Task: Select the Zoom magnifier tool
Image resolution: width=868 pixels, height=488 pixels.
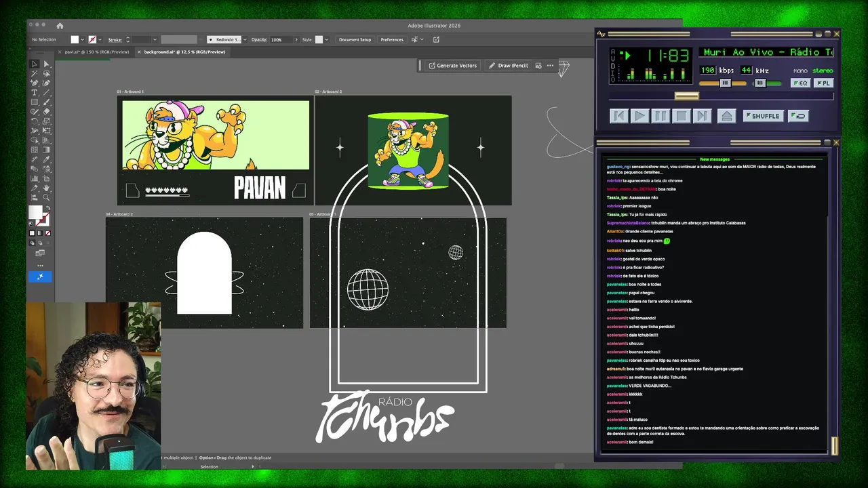Action: pyautogui.click(x=47, y=197)
